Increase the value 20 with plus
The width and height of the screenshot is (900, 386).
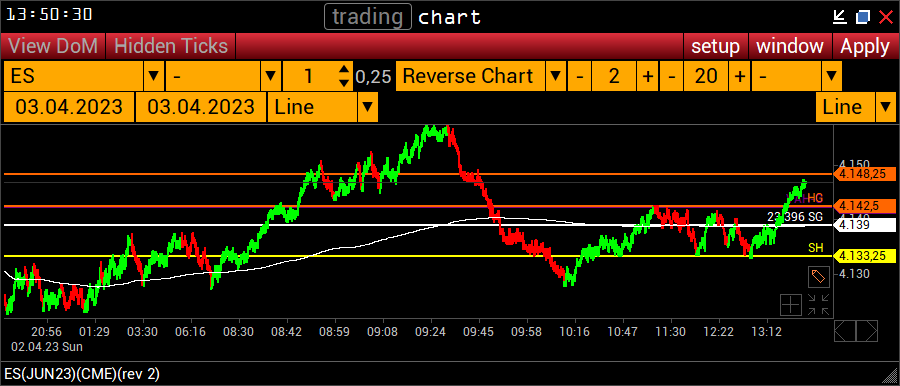(x=740, y=76)
